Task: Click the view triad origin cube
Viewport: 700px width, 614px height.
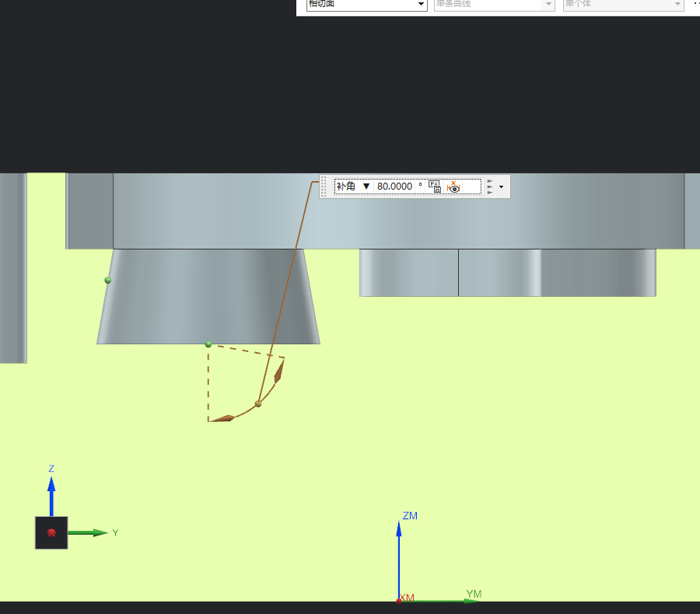Action: coord(51,533)
